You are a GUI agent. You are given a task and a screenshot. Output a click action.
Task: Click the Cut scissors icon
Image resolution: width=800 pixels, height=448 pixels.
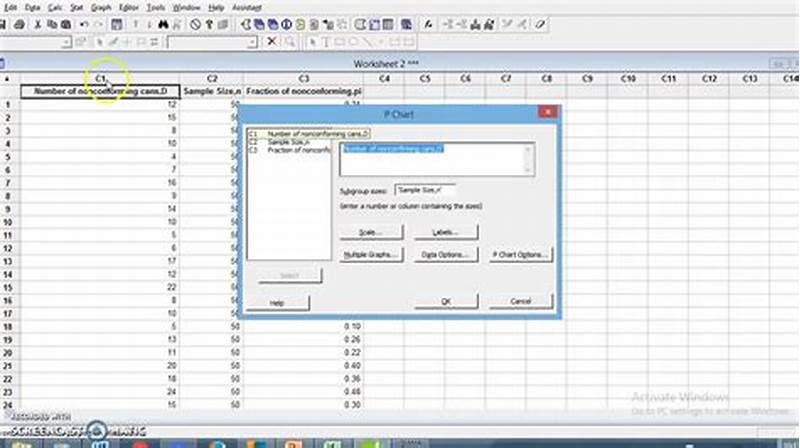(x=37, y=24)
